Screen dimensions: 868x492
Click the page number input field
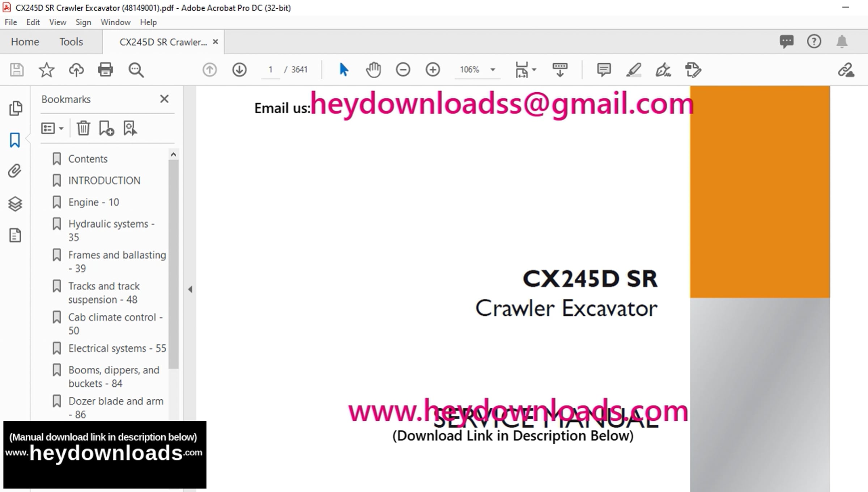click(x=270, y=70)
